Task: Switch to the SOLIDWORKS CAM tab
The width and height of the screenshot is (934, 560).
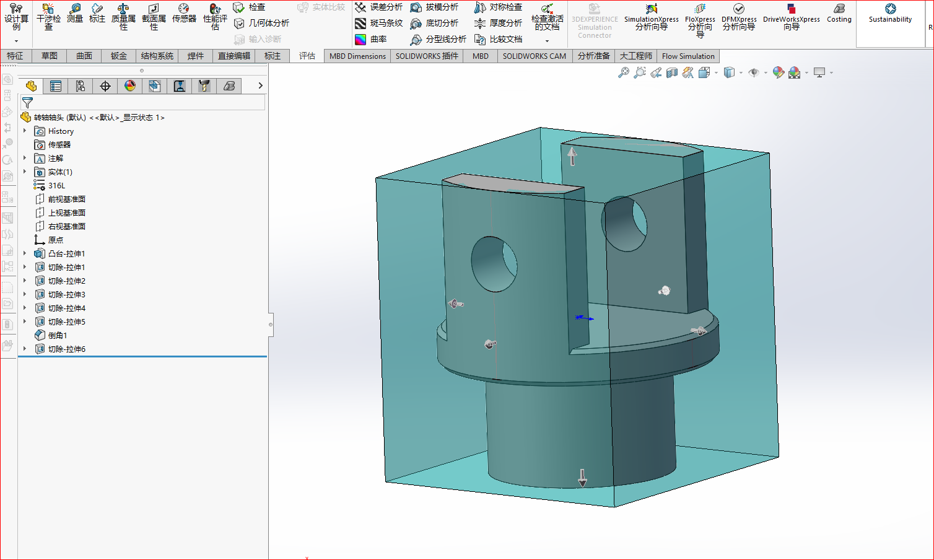Action: [535, 56]
